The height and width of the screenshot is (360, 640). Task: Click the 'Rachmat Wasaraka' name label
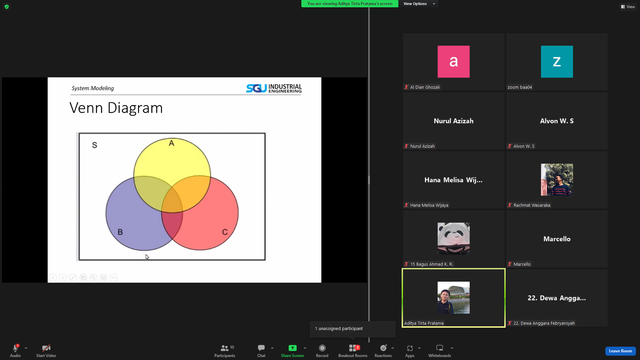(x=532, y=205)
